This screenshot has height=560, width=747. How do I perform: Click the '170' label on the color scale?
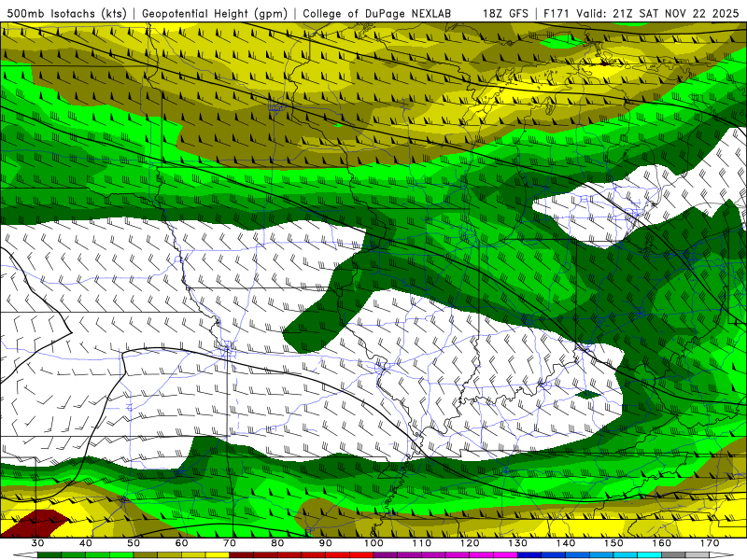tap(710, 543)
